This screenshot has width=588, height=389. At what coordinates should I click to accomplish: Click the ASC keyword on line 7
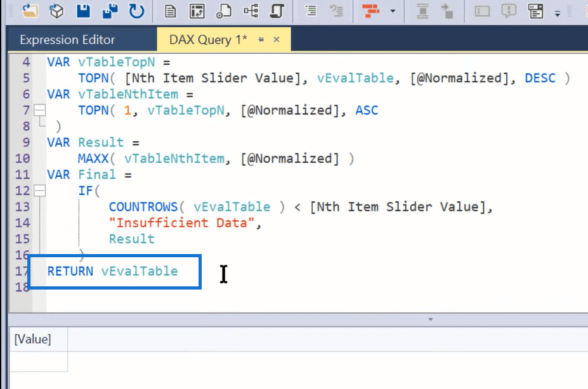click(x=367, y=110)
